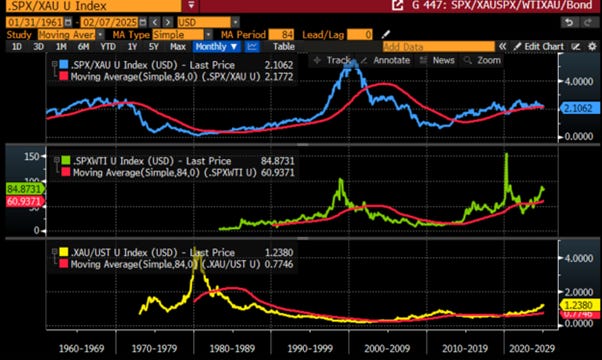Switch to the Table view
The image size is (602, 360).
point(284,46)
